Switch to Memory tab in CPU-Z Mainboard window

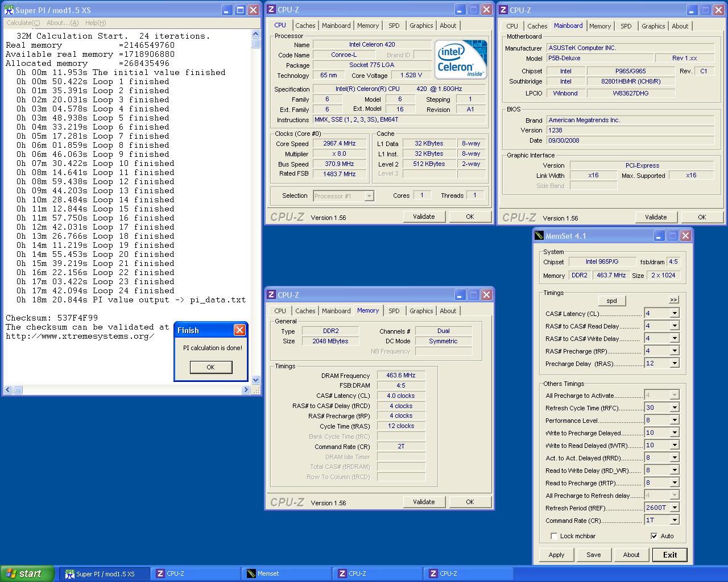600,26
